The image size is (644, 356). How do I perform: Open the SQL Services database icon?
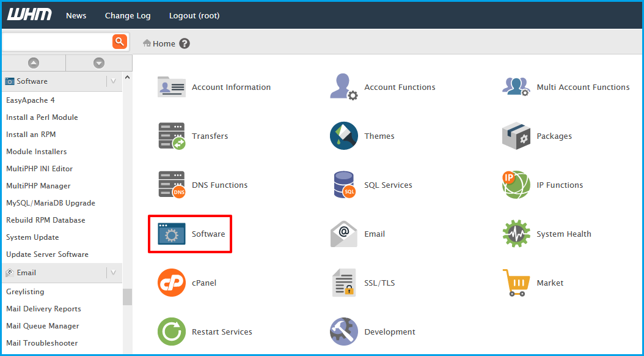[344, 185]
